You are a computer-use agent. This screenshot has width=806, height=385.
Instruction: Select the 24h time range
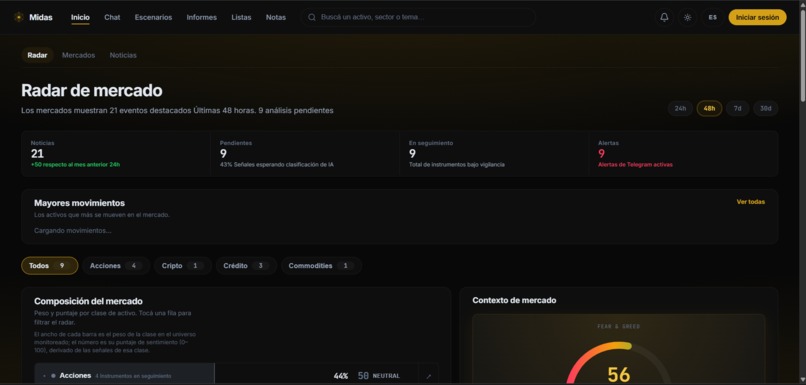click(x=680, y=108)
